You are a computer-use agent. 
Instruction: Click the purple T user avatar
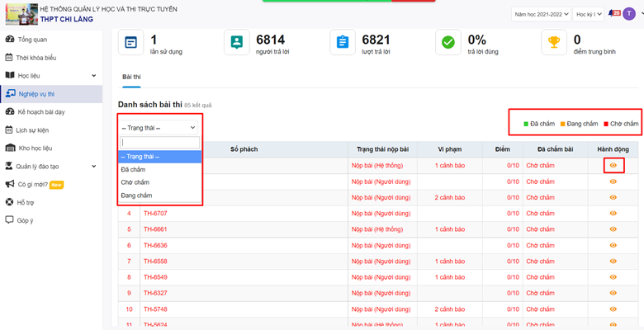tap(631, 14)
